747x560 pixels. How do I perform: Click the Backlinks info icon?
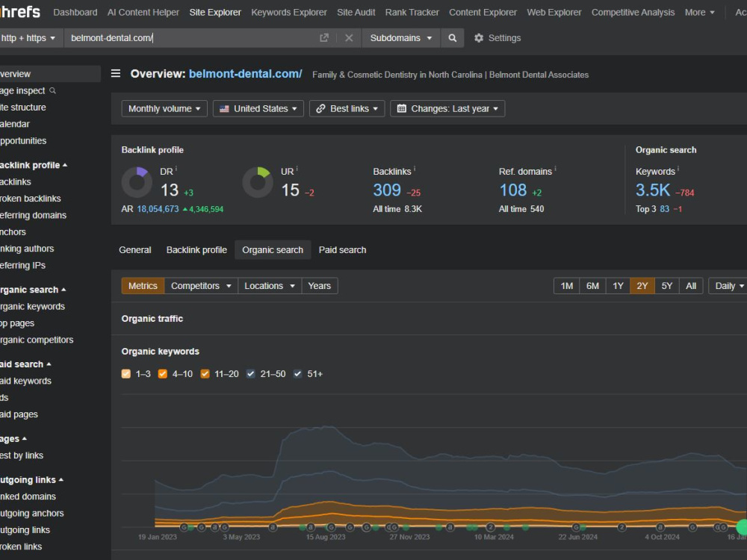tap(415, 169)
